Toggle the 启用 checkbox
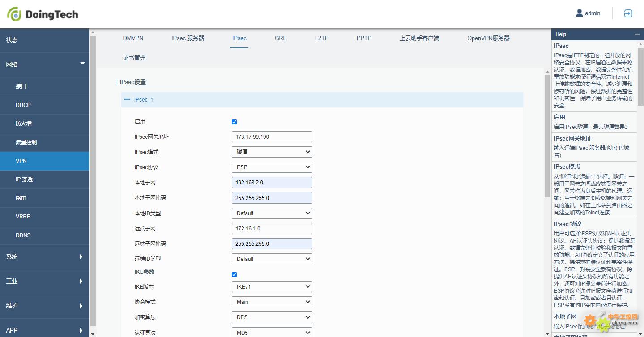The width and height of the screenshot is (644, 337). click(x=234, y=122)
